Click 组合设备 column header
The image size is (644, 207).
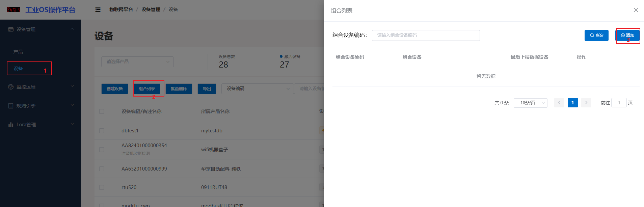pyautogui.click(x=412, y=57)
